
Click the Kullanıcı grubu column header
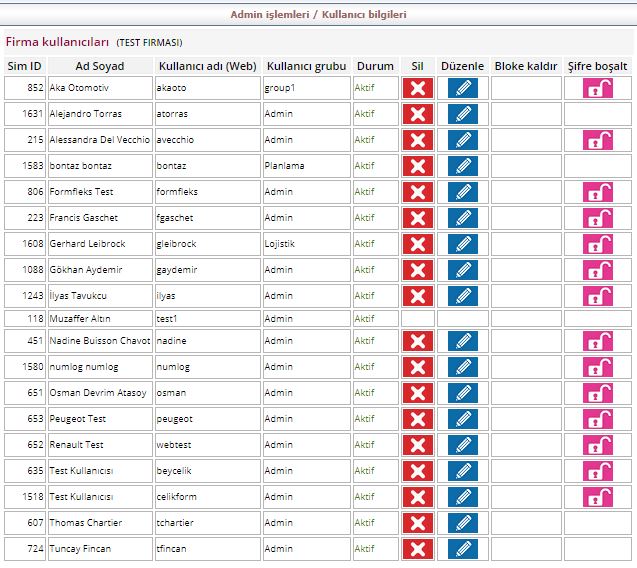[306, 66]
